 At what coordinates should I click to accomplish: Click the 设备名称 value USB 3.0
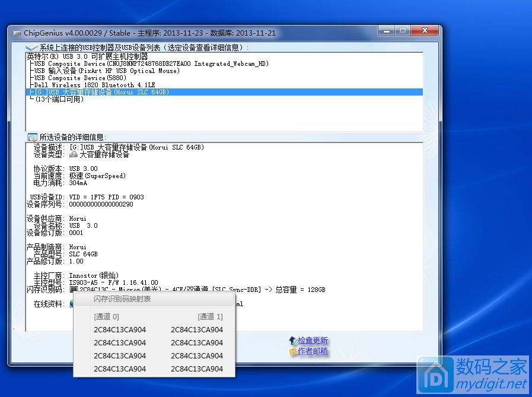(84, 226)
